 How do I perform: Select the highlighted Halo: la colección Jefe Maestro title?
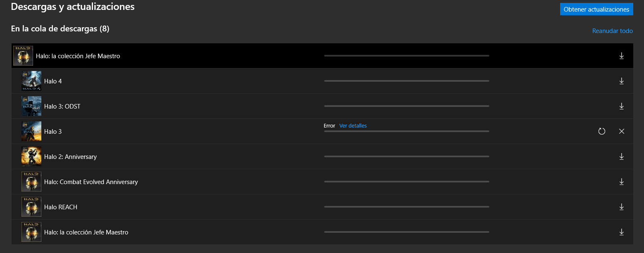[x=78, y=56]
